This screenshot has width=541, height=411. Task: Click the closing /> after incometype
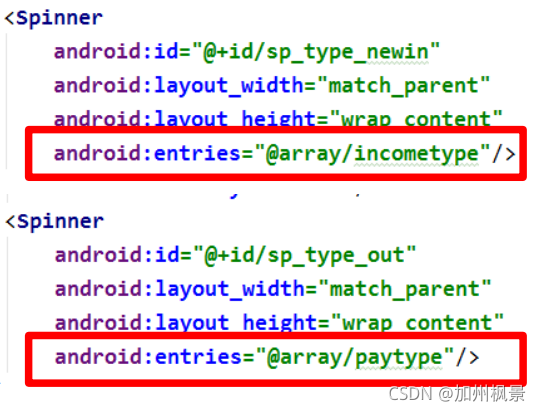click(503, 154)
